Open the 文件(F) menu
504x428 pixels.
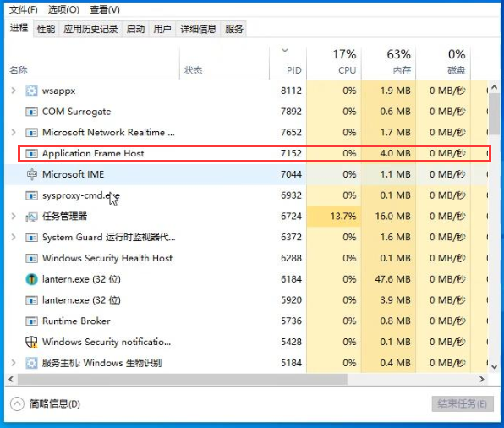point(23,10)
